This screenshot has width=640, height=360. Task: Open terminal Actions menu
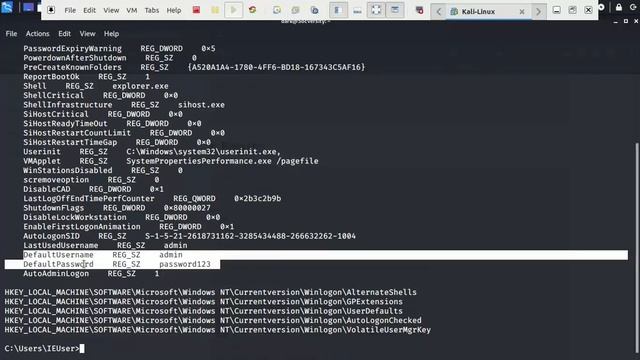coord(38,33)
